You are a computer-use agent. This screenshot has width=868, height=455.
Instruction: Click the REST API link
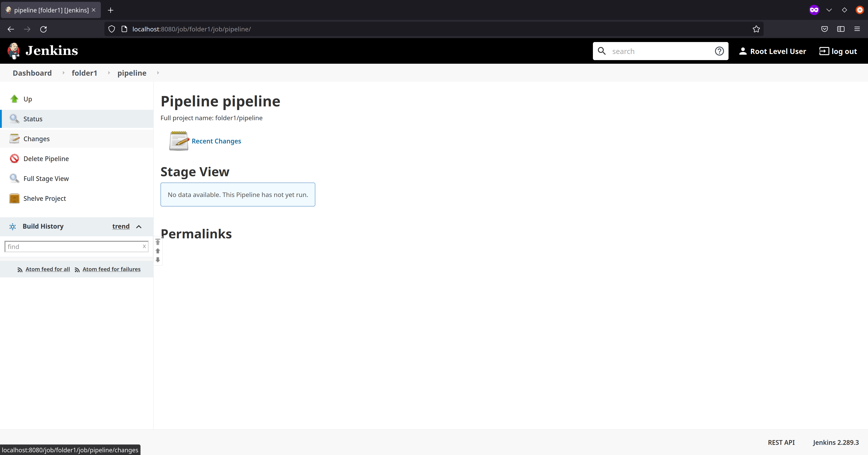pyautogui.click(x=781, y=442)
